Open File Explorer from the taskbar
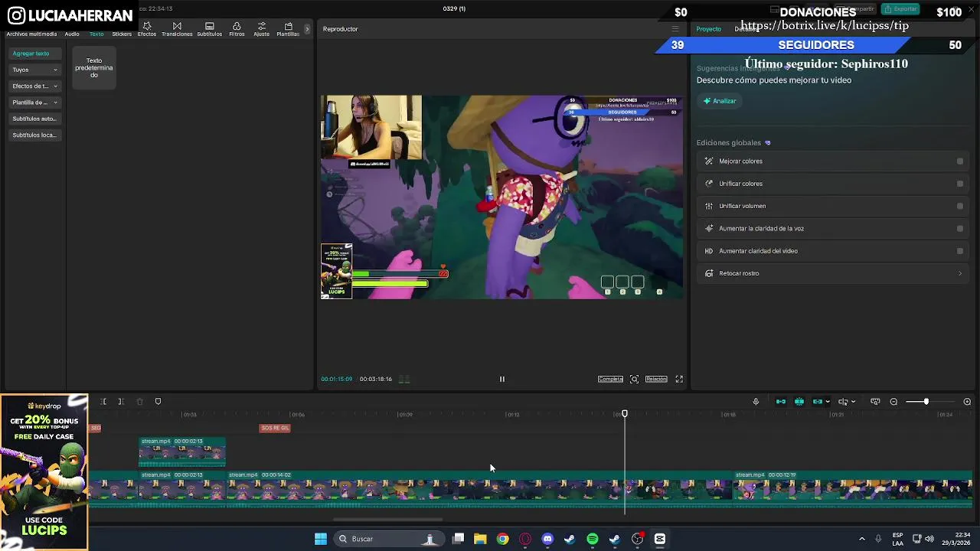 (x=480, y=539)
